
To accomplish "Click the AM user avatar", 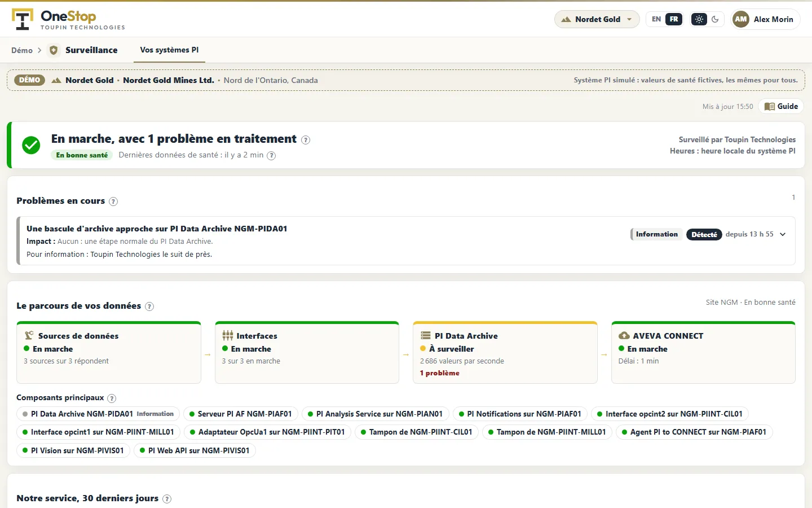I will (x=741, y=19).
